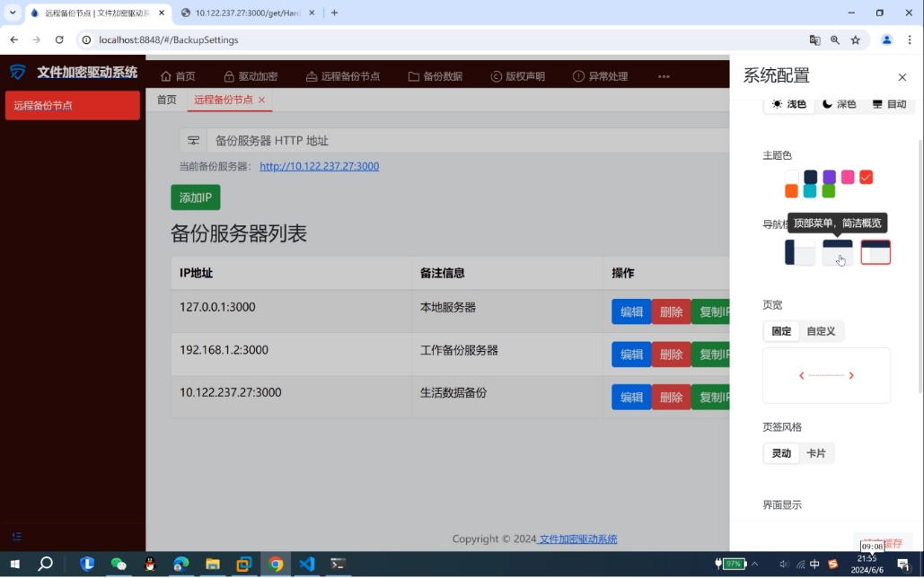The height and width of the screenshot is (578, 924).
Task: Click the green 添加IP button
Action: 195,197
